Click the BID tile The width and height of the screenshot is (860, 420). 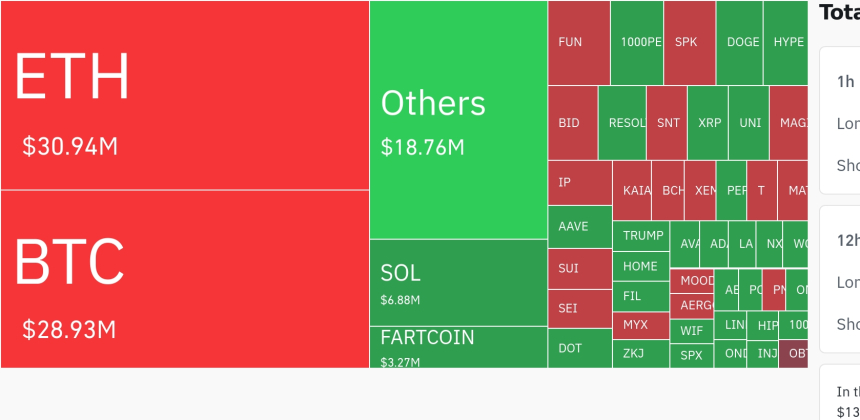[x=573, y=123]
